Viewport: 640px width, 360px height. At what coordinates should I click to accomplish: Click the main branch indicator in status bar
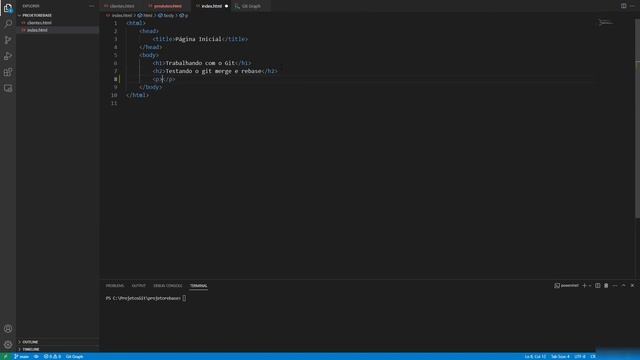[21, 356]
